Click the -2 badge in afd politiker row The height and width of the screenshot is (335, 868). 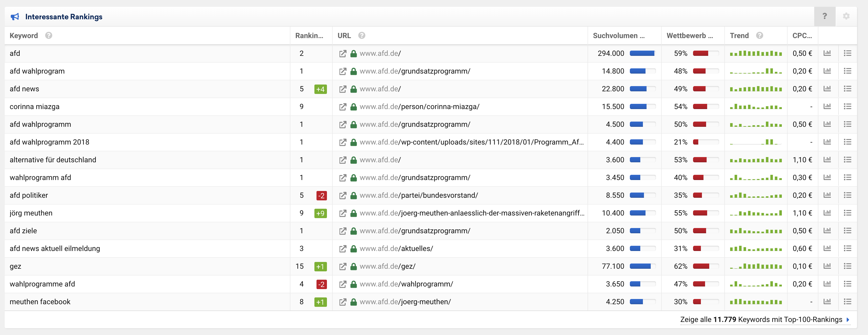coord(321,195)
